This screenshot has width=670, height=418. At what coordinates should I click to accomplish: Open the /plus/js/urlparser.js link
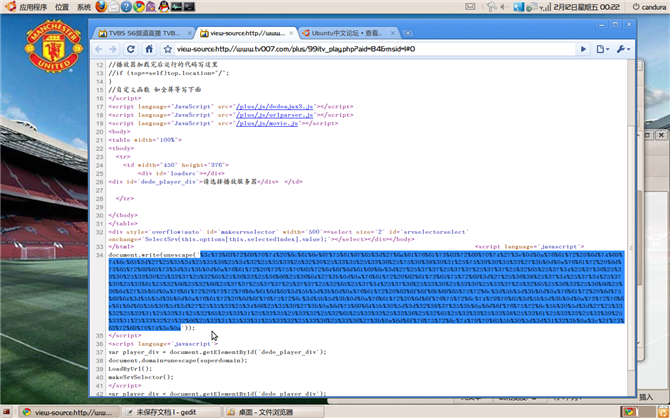click(275, 115)
